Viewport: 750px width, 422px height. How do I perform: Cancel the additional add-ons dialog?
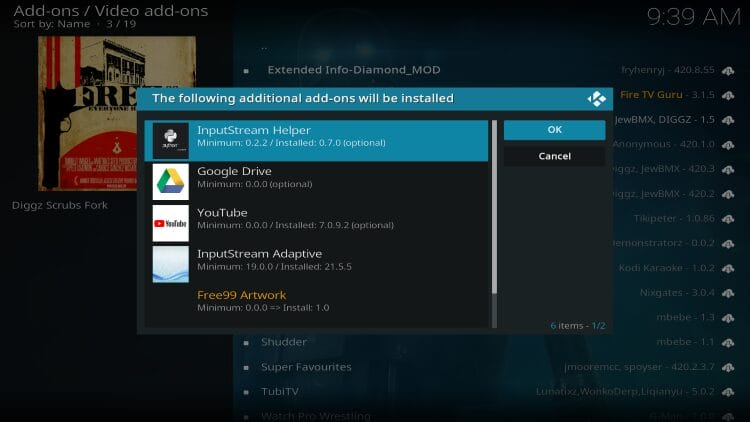(554, 156)
